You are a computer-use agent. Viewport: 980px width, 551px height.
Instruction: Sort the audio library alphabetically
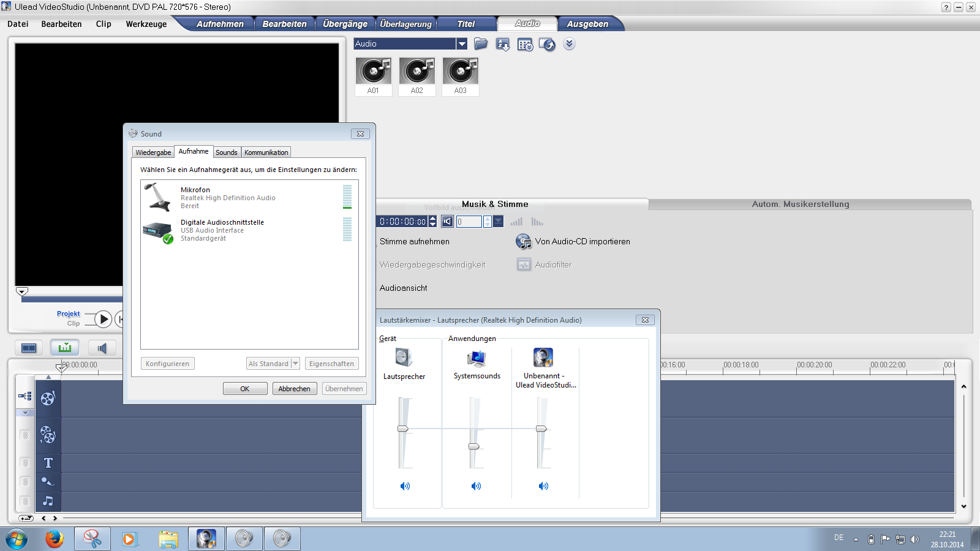point(503,45)
